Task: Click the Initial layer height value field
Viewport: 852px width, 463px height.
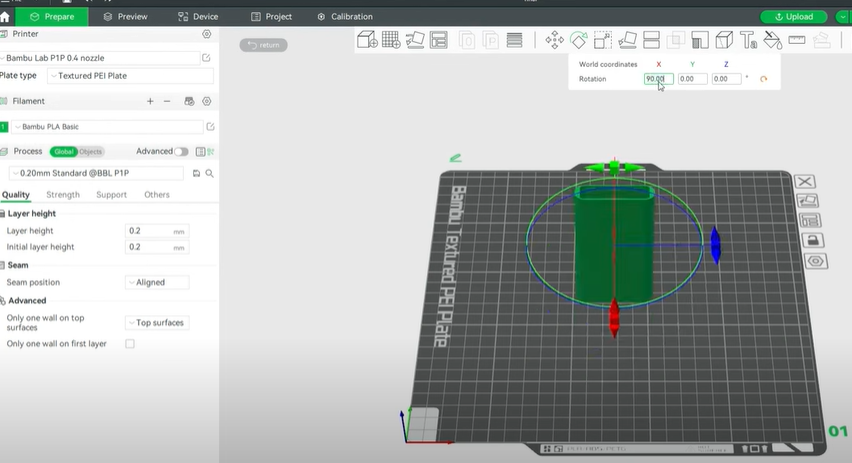Action: click(157, 247)
